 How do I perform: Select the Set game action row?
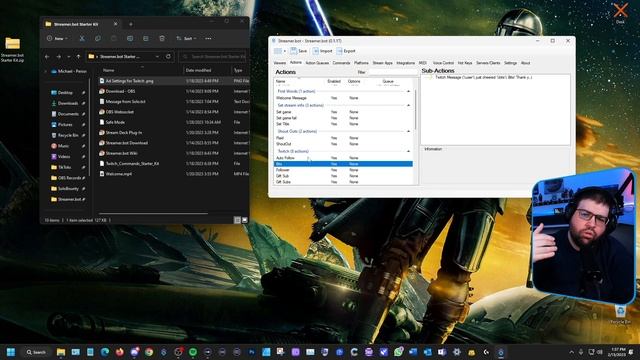[343, 112]
